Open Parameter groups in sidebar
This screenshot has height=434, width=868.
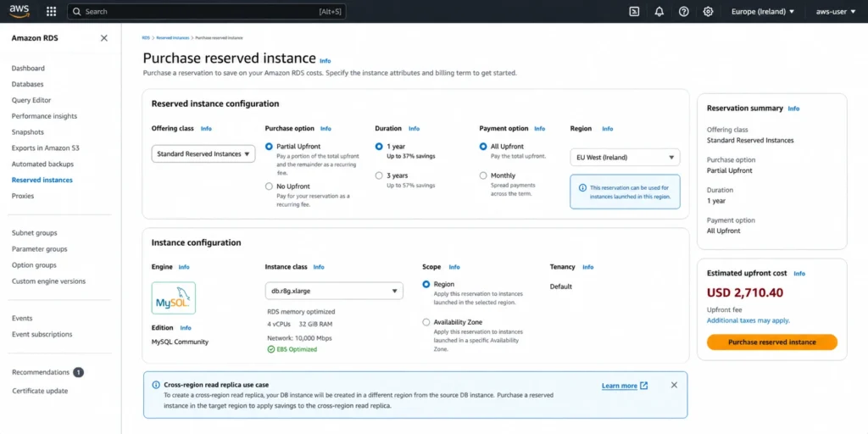[x=39, y=249]
